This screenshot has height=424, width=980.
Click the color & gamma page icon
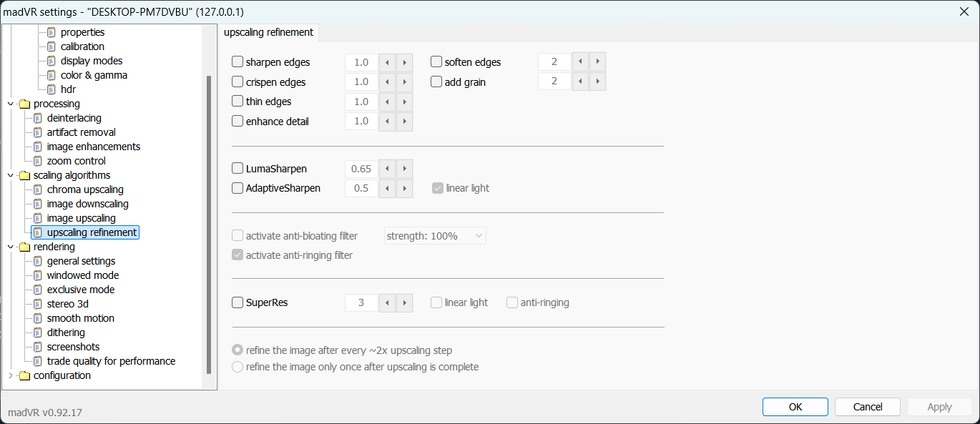tap(52, 75)
